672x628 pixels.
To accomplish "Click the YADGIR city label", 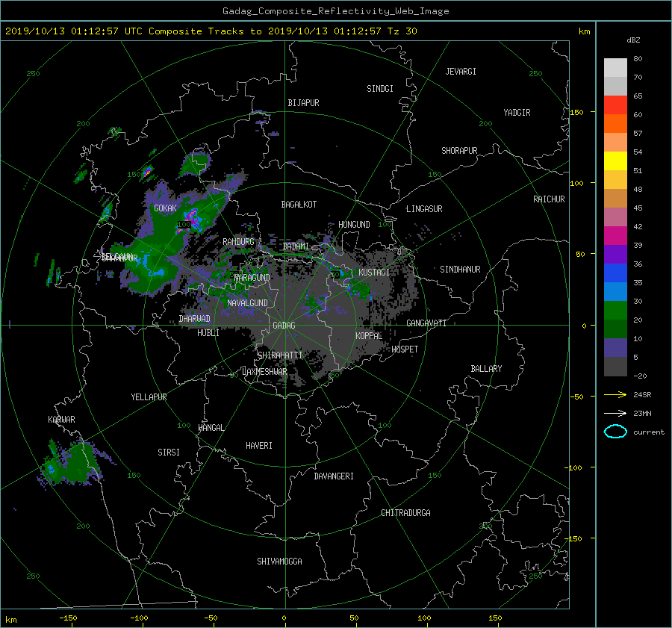I will click(x=517, y=113).
